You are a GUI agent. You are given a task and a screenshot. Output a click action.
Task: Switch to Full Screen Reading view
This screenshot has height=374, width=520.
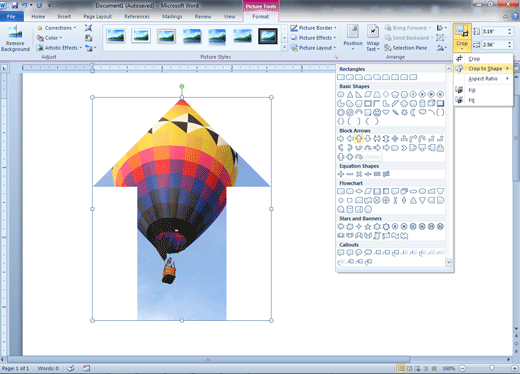pyautogui.click(x=409, y=368)
